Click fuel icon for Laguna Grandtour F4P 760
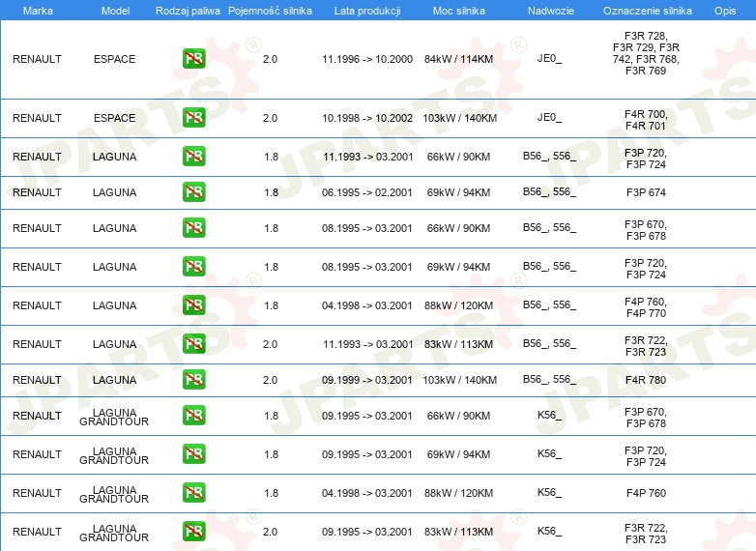Image resolution: width=756 pixels, height=551 pixels. [193, 493]
